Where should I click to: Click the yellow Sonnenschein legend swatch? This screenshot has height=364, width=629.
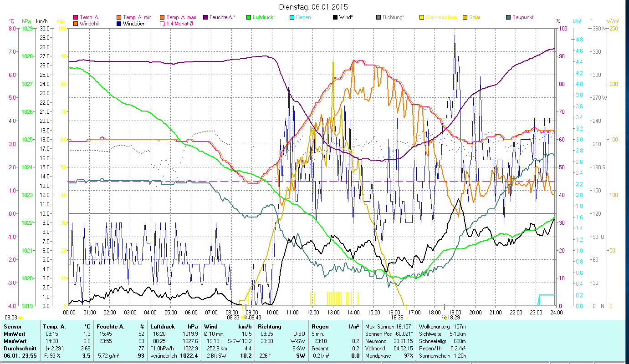coord(422,17)
